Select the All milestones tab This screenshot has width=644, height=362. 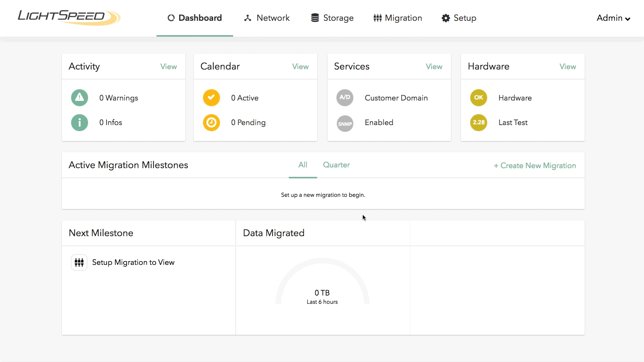(303, 165)
